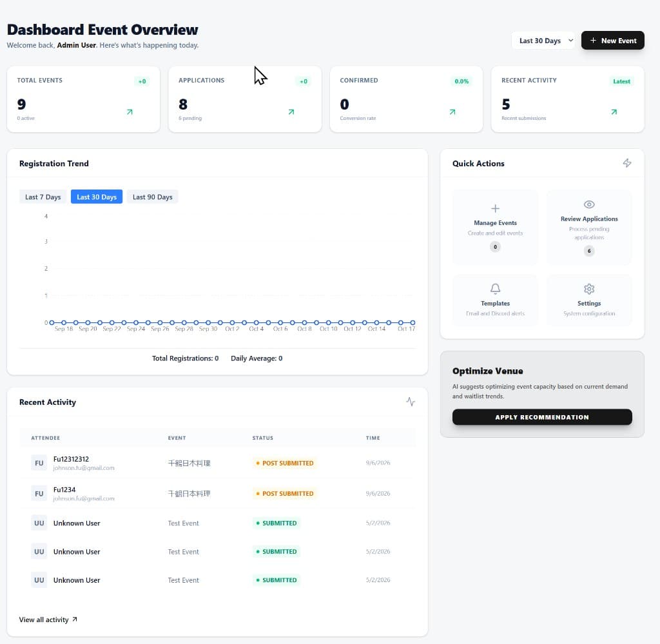Click the arrow icon on Recent Activity card
This screenshot has height=644, width=660.
coord(614,112)
